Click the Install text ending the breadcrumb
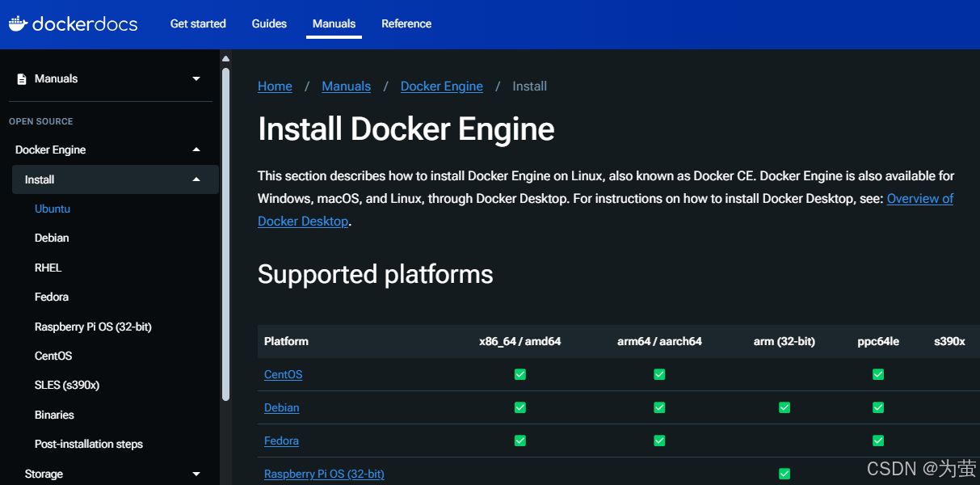Viewport: 980px width, 485px height. [530, 86]
